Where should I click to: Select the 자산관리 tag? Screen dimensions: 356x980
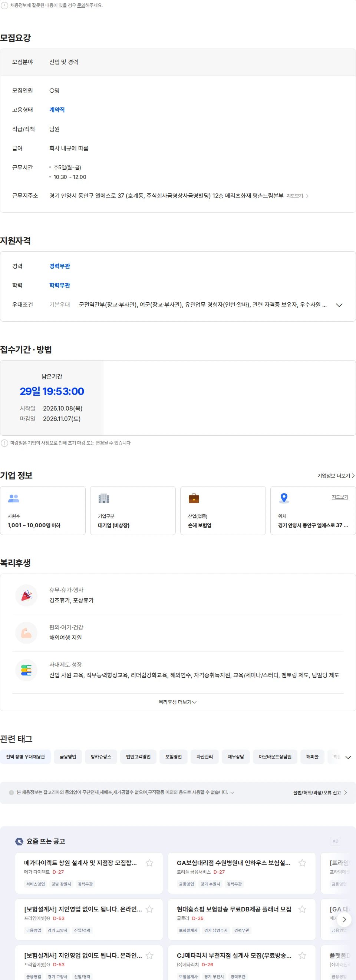204,757
